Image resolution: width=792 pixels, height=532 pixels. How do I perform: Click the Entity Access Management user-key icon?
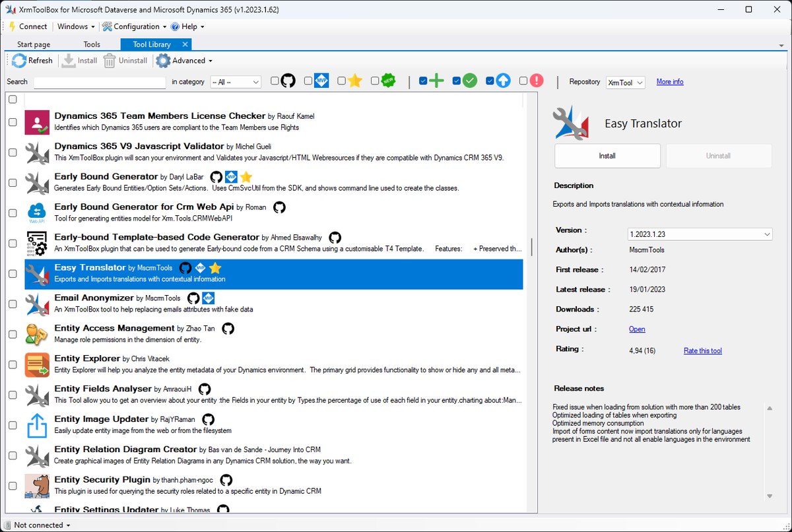click(x=38, y=335)
